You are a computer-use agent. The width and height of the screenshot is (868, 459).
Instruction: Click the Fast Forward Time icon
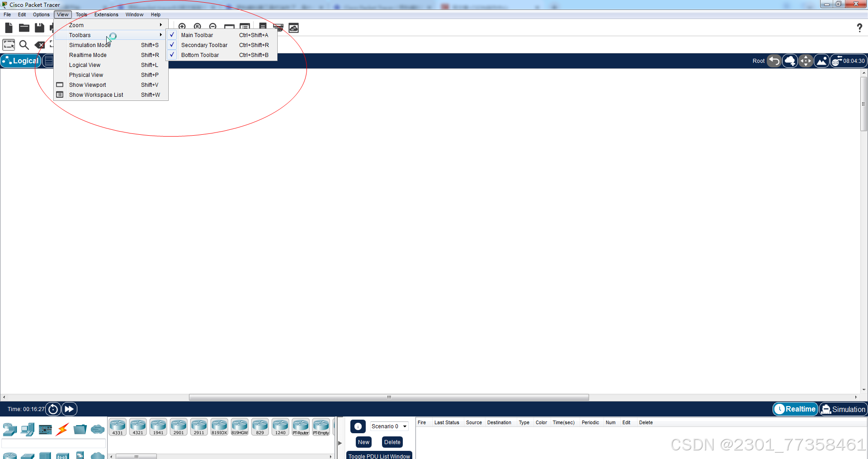(x=69, y=409)
